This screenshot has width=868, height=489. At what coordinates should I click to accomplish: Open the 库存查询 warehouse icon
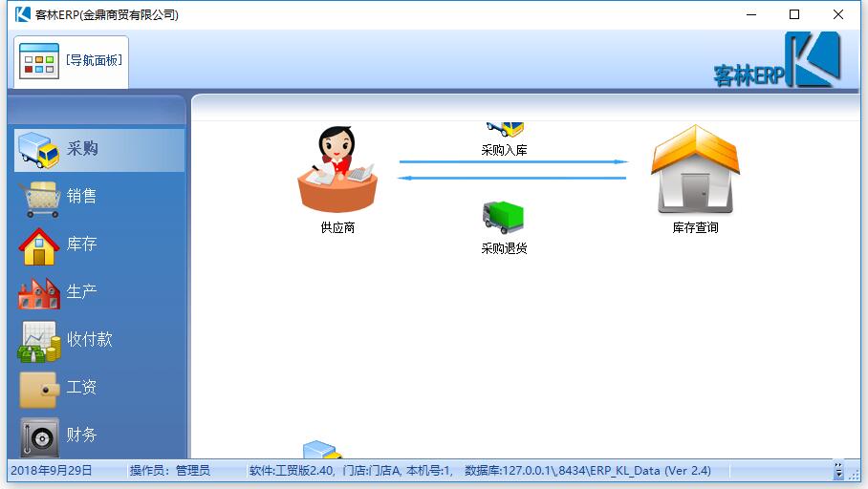(x=695, y=169)
